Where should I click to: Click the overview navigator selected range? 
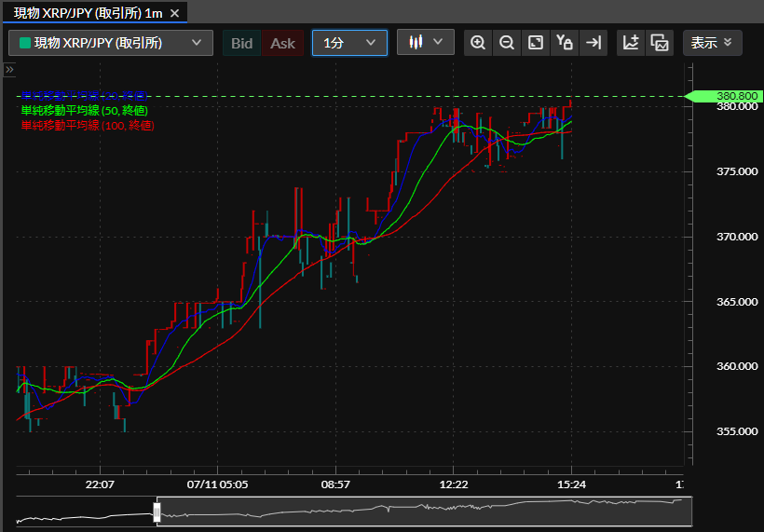coord(424,512)
